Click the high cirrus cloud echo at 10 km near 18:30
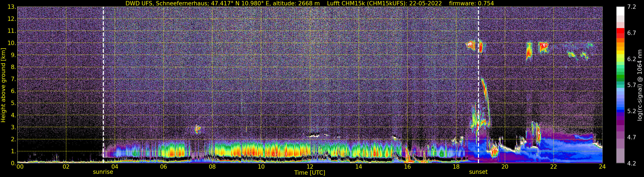 [x=470, y=45]
